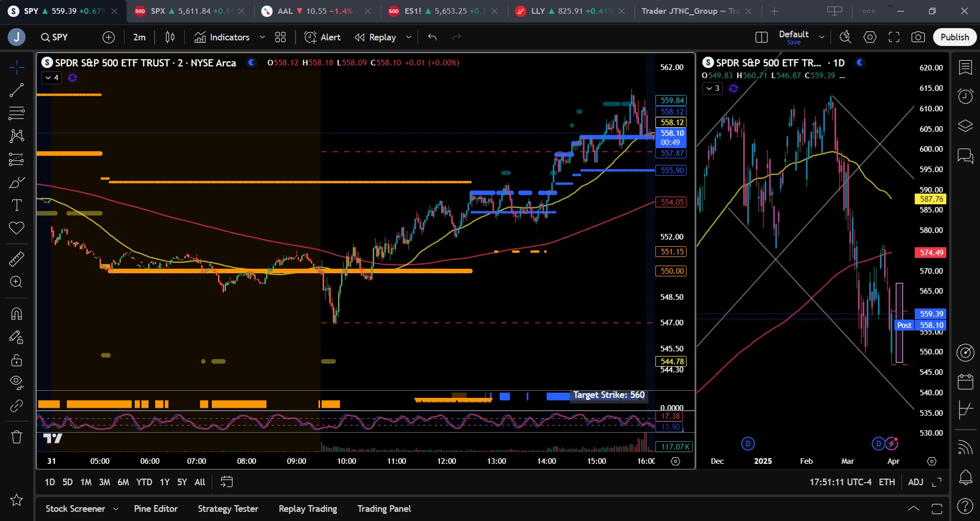980x521 pixels.
Task: Expand the Indicators favorites dropdown
Action: click(x=262, y=37)
